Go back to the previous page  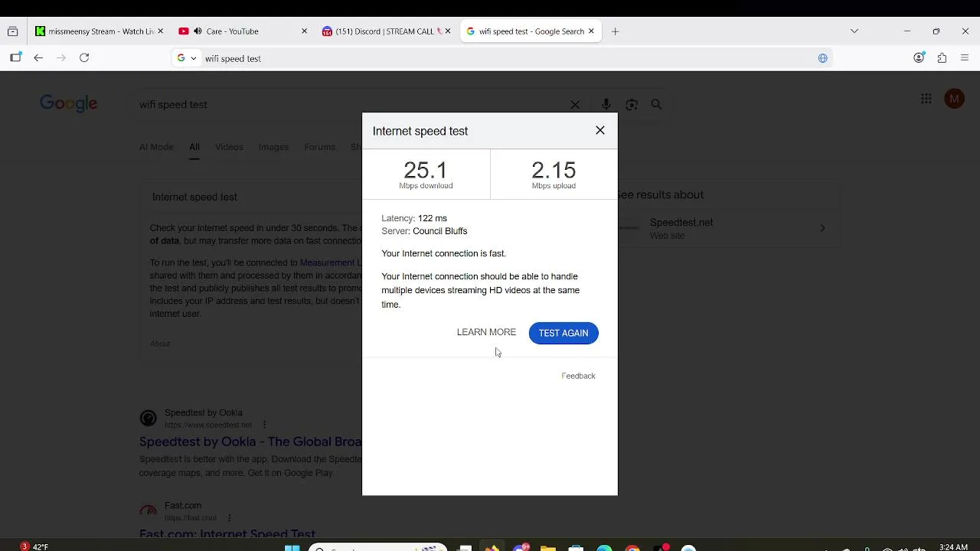[x=38, y=58]
